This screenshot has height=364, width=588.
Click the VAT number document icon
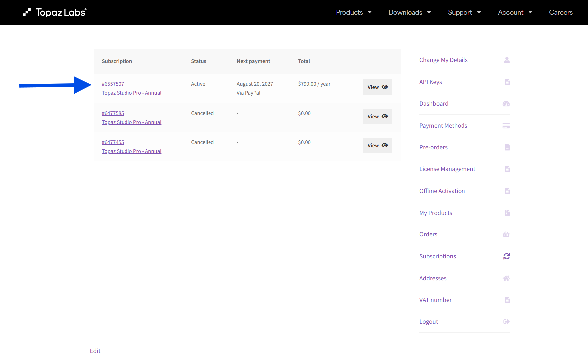507,300
